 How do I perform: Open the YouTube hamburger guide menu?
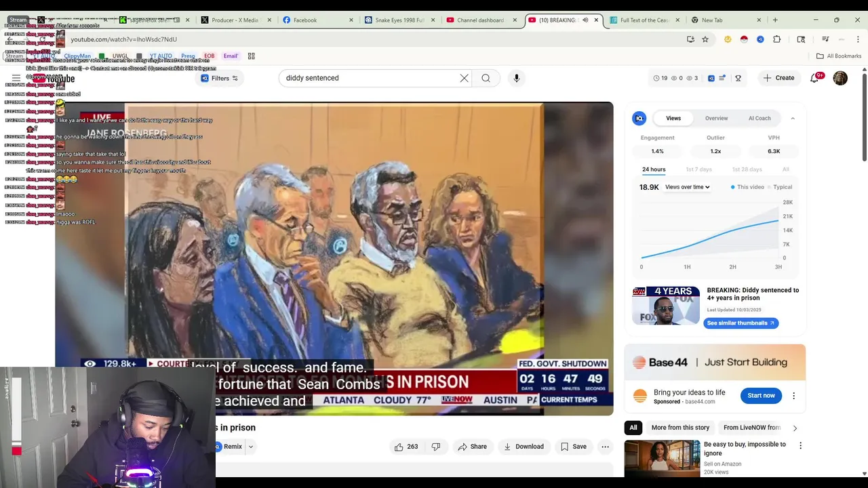tap(16, 78)
